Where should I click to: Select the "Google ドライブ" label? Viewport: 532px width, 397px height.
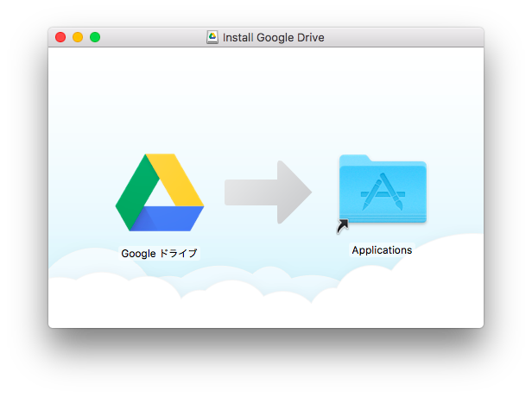pos(159,253)
